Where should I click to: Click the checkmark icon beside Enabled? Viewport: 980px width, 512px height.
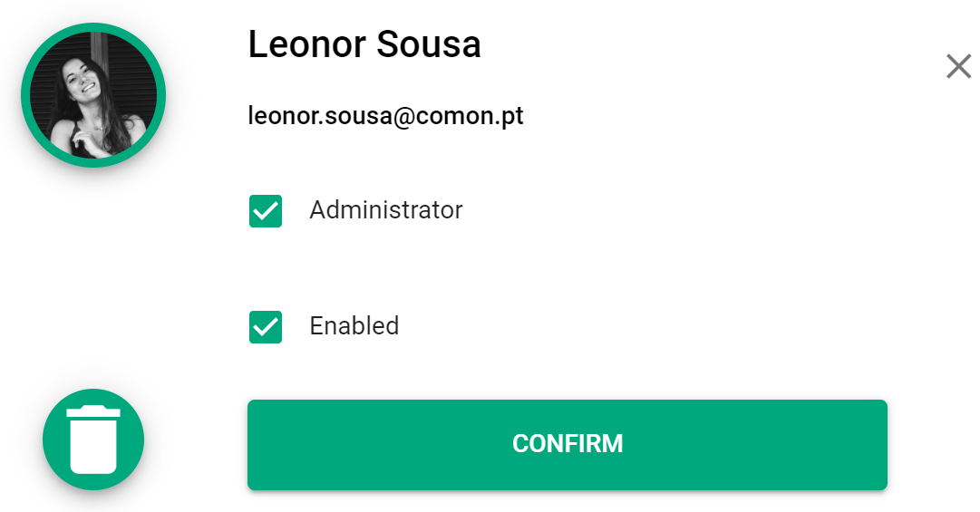(266, 327)
